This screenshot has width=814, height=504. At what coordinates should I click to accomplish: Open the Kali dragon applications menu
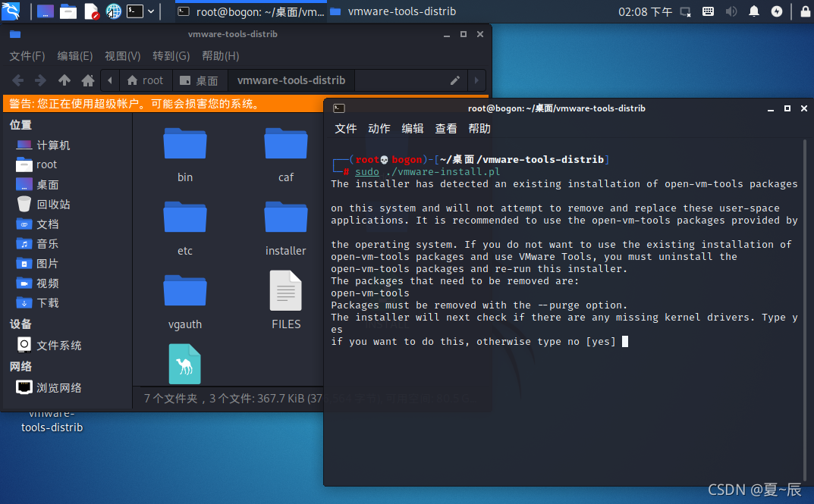coord(11,11)
